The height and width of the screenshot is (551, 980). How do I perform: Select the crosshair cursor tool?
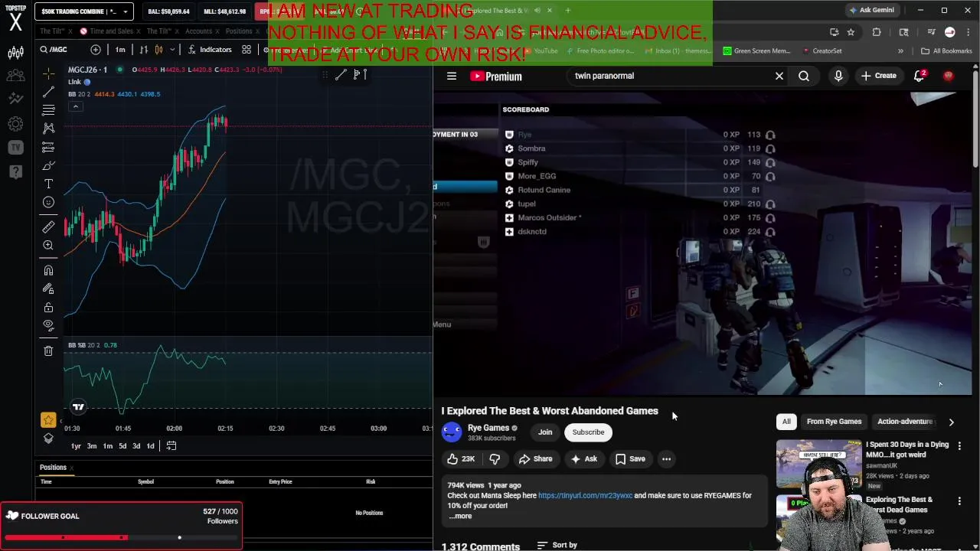point(48,73)
